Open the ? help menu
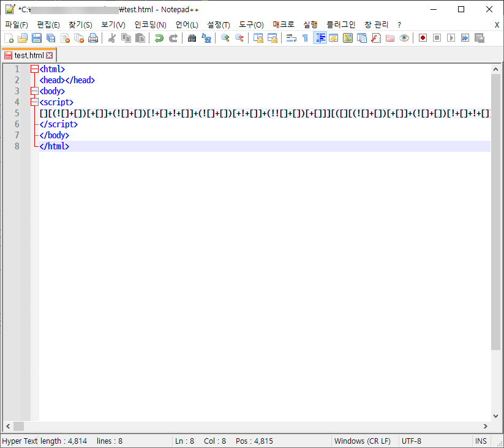This screenshot has height=448, width=504. point(399,24)
